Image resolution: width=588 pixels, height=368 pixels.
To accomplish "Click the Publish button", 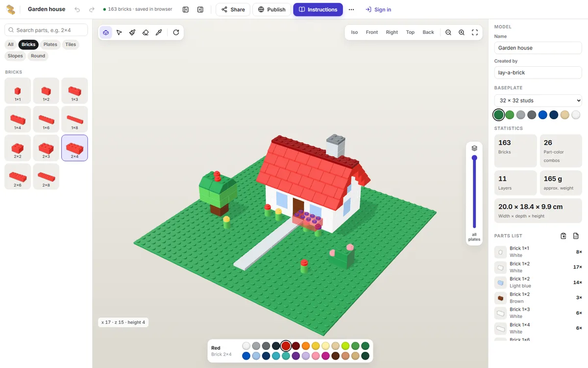I will 271,9.
